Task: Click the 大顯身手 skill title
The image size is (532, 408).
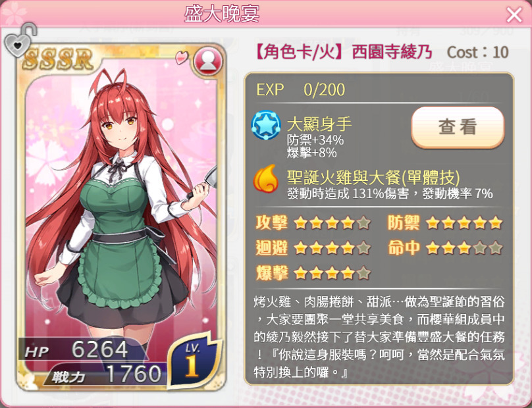Action: point(319,124)
